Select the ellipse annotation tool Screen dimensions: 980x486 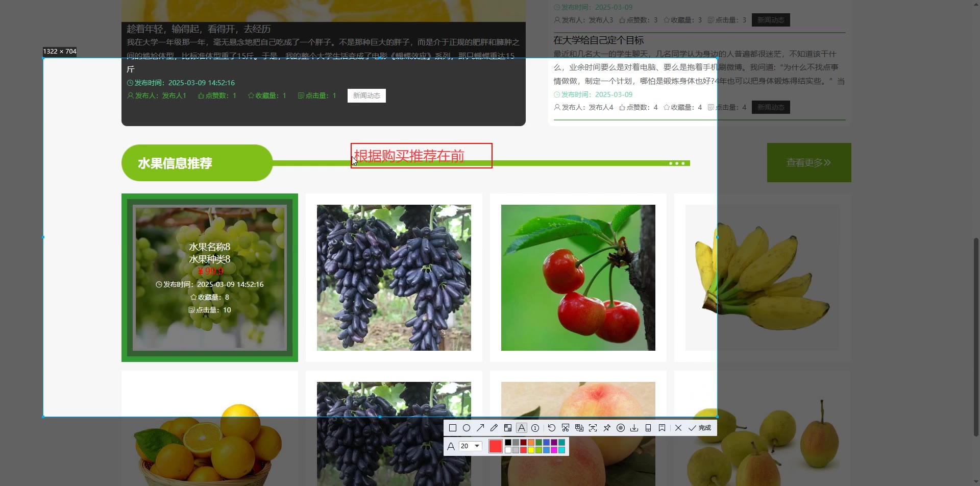coord(467,428)
